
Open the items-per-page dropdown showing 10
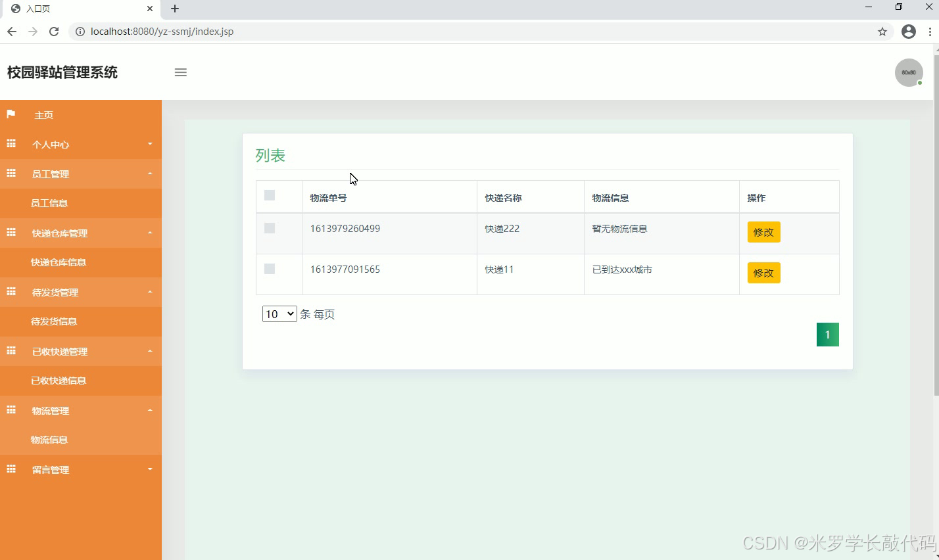[279, 314]
